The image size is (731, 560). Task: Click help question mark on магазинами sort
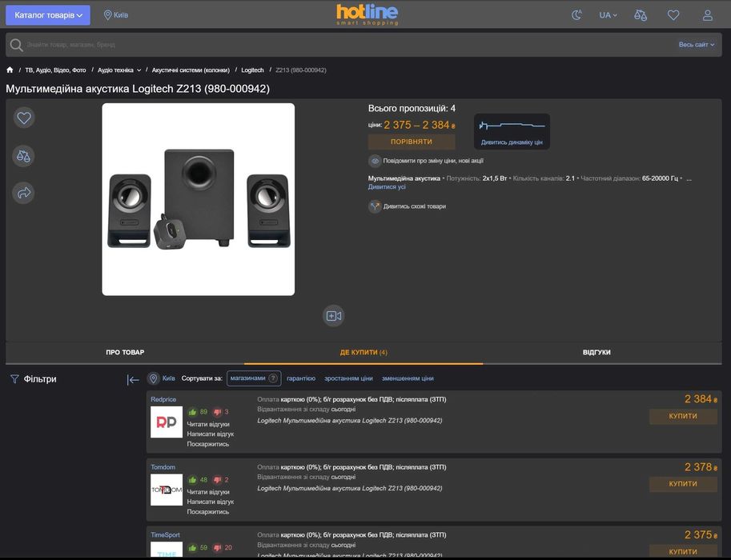click(273, 378)
